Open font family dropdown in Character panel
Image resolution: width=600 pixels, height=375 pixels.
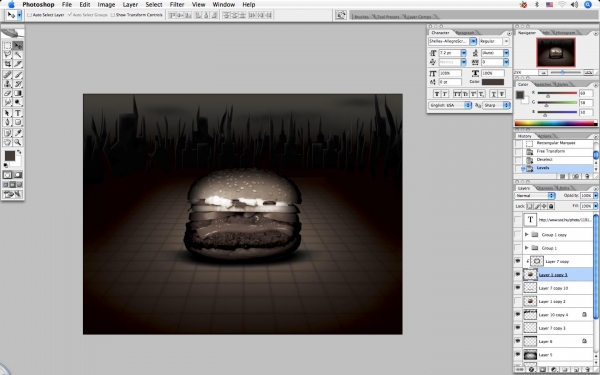pyautogui.click(x=473, y=41)
